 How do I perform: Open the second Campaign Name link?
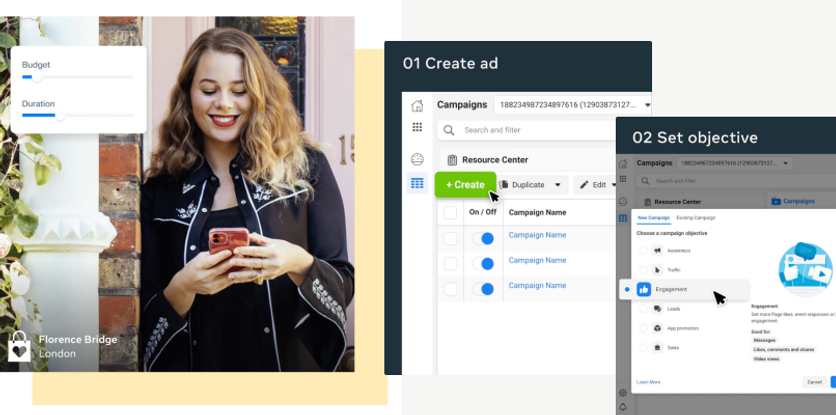click(x=537, y=260)
